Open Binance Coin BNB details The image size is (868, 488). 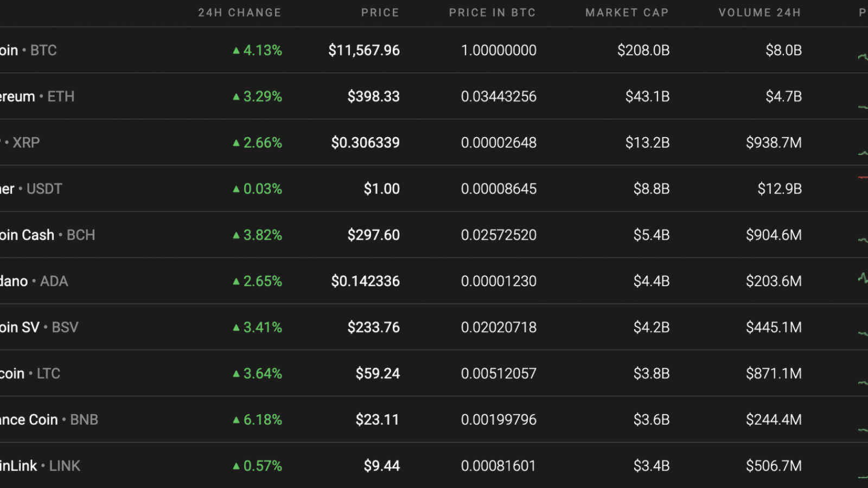click(49, 420)
